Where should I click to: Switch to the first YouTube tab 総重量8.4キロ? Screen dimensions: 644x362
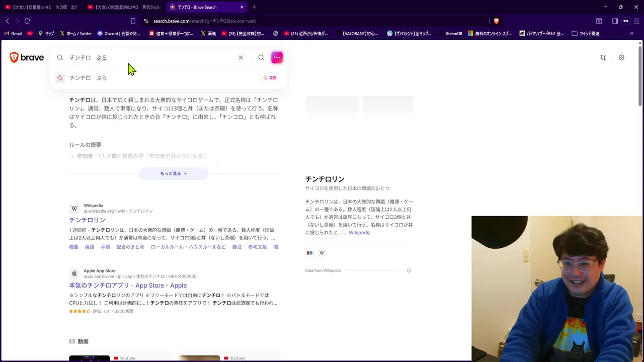point(41,7)
